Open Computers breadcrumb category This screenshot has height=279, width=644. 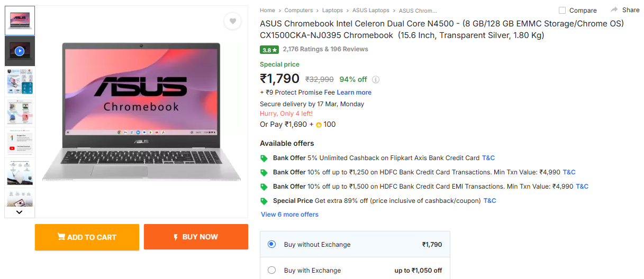click(x=298, y=11)
